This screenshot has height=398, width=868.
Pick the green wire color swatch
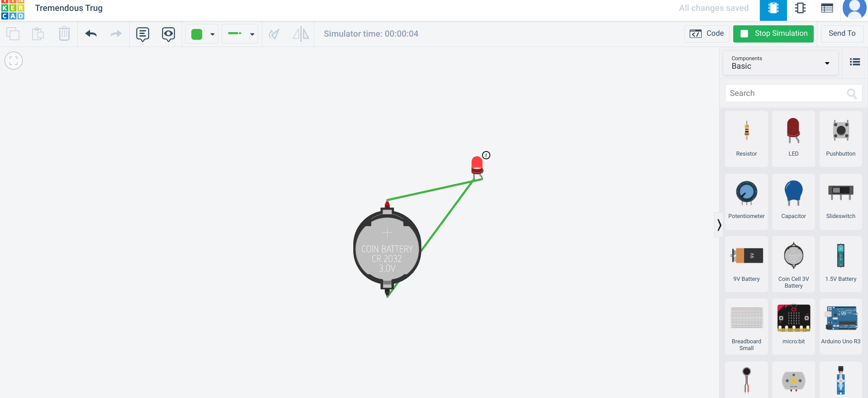point(197,34)
